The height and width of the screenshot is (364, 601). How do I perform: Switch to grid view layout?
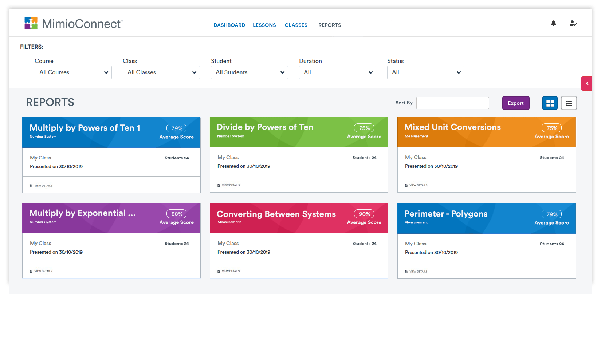click(x=550, y=103)
